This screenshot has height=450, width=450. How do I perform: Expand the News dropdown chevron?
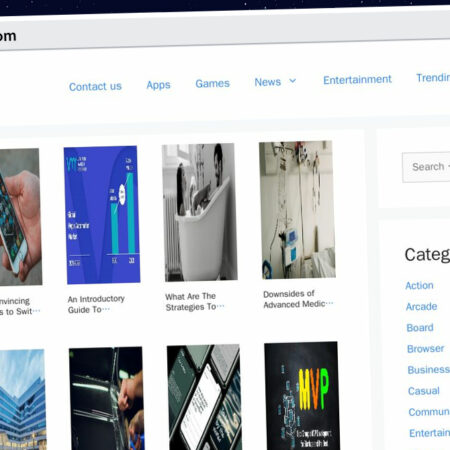point(292,81)
